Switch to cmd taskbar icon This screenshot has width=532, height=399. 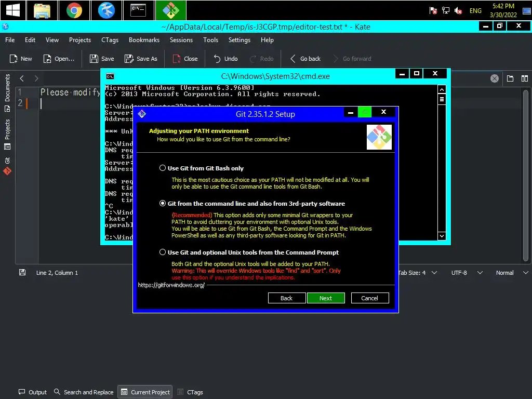pos(138,10)
